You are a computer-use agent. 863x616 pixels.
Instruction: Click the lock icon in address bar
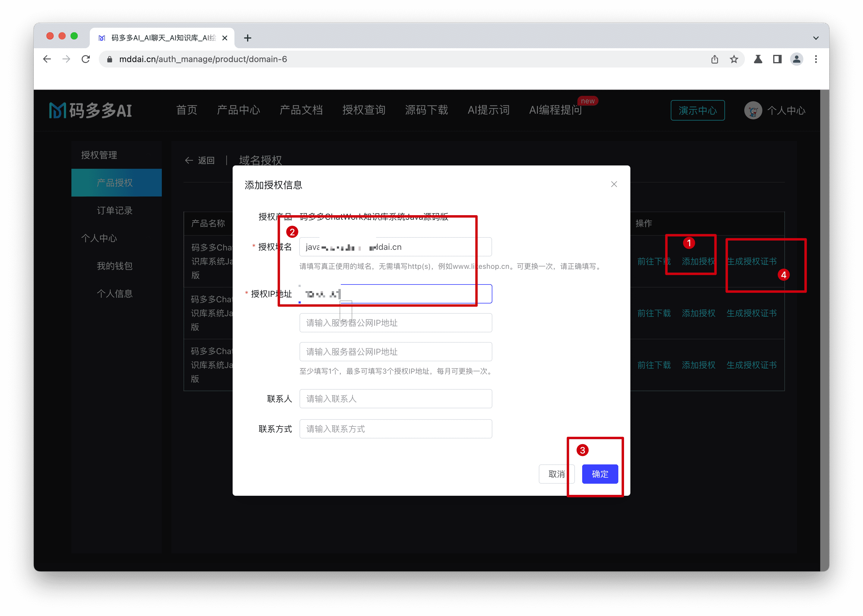click(110, 59)
